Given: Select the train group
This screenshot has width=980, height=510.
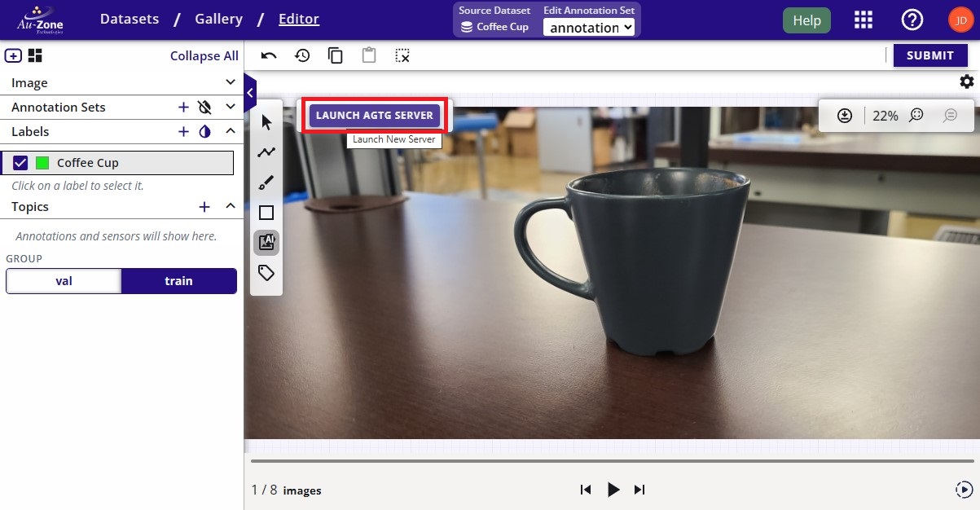Looking at the screenshot, I should click(x=179, y=281).
